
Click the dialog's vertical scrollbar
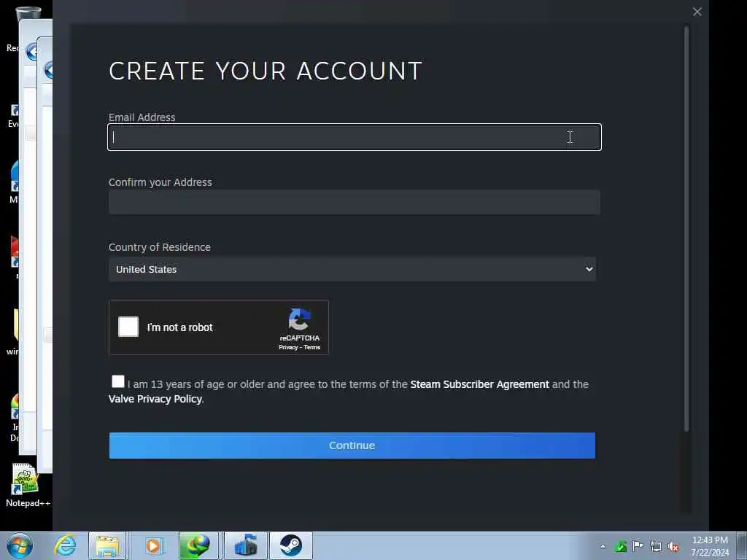coord(686,228)
